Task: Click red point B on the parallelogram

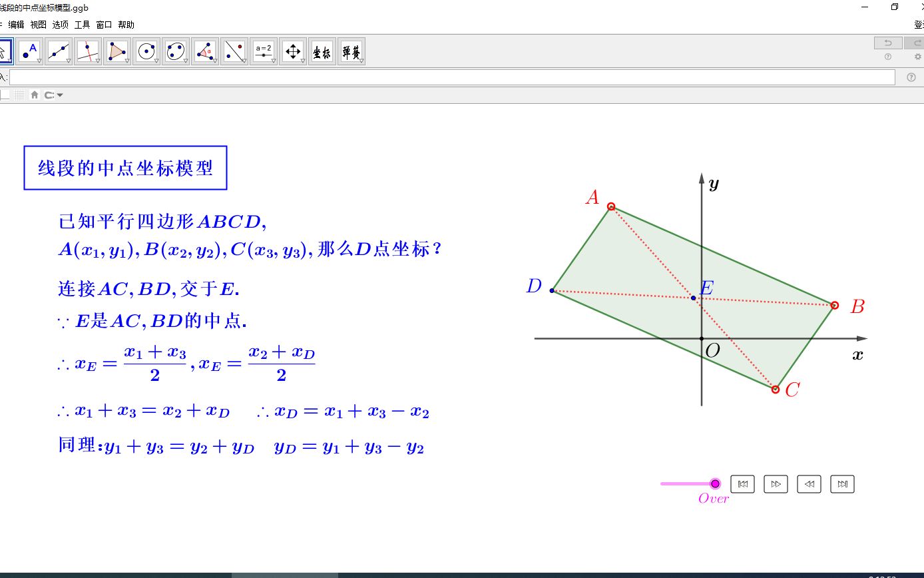Action: (x=835, y=305)
